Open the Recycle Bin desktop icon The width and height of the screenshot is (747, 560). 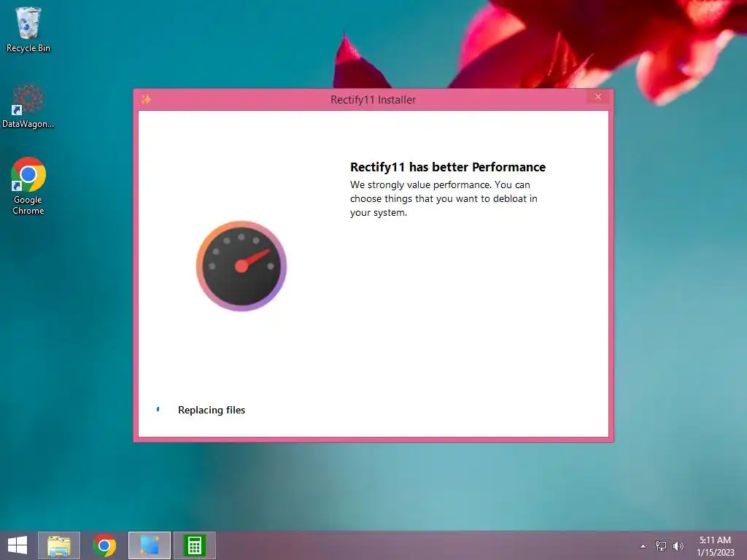(x=28, y=29)
